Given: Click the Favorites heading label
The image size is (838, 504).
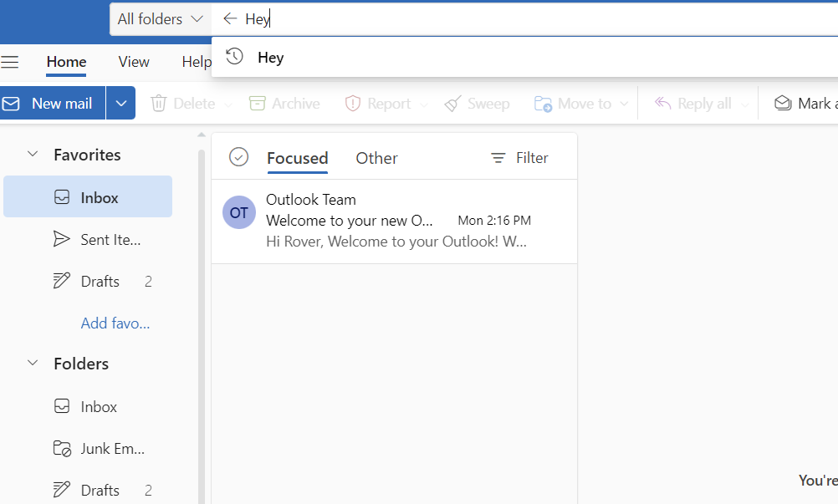Looking at the screenshot, I should point(87,155).
